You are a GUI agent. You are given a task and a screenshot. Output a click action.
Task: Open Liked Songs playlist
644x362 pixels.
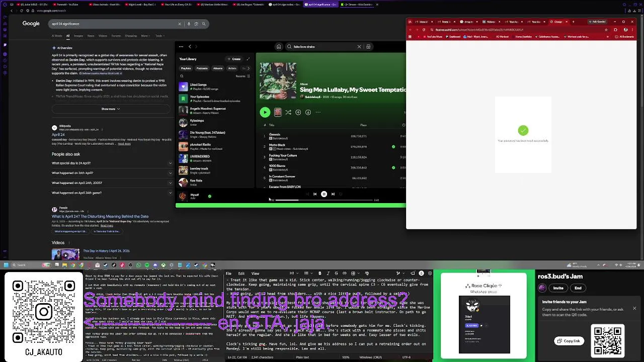[x=214, y=86]
